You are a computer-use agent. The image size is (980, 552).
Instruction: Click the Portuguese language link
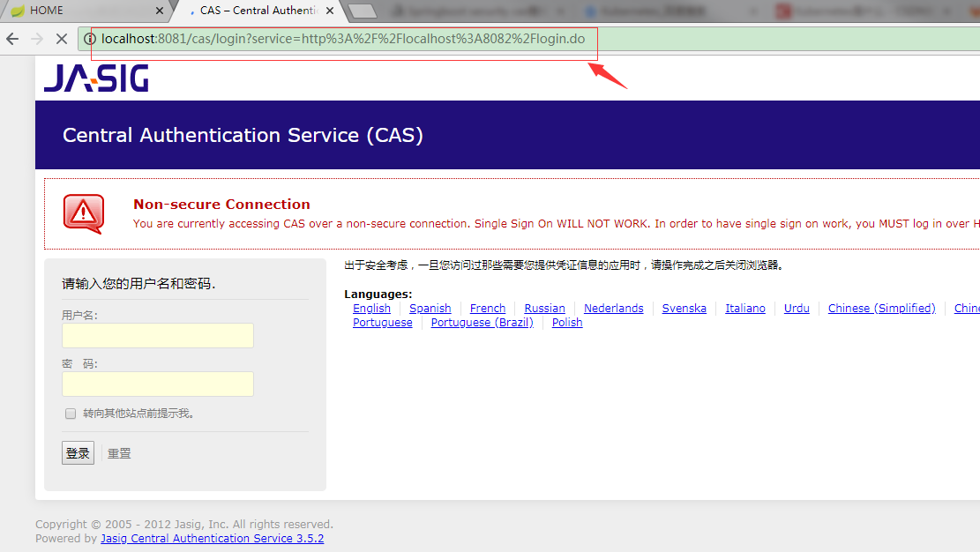tap(383, 323)
